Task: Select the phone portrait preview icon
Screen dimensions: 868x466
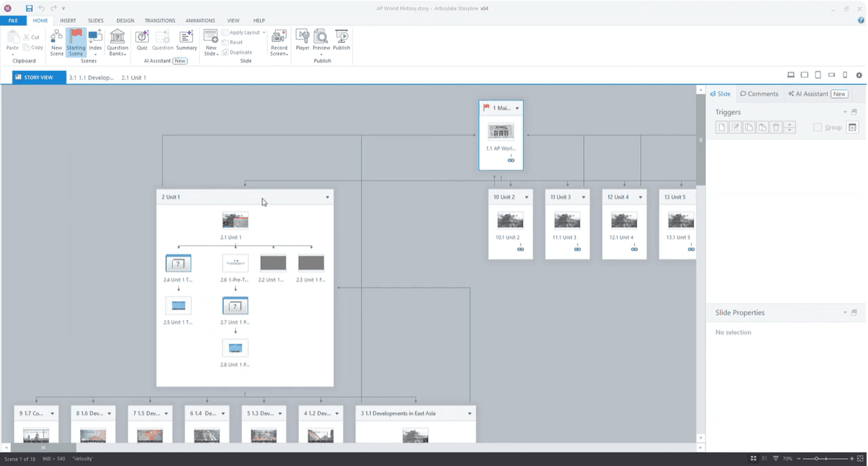Action: (845, 75)
